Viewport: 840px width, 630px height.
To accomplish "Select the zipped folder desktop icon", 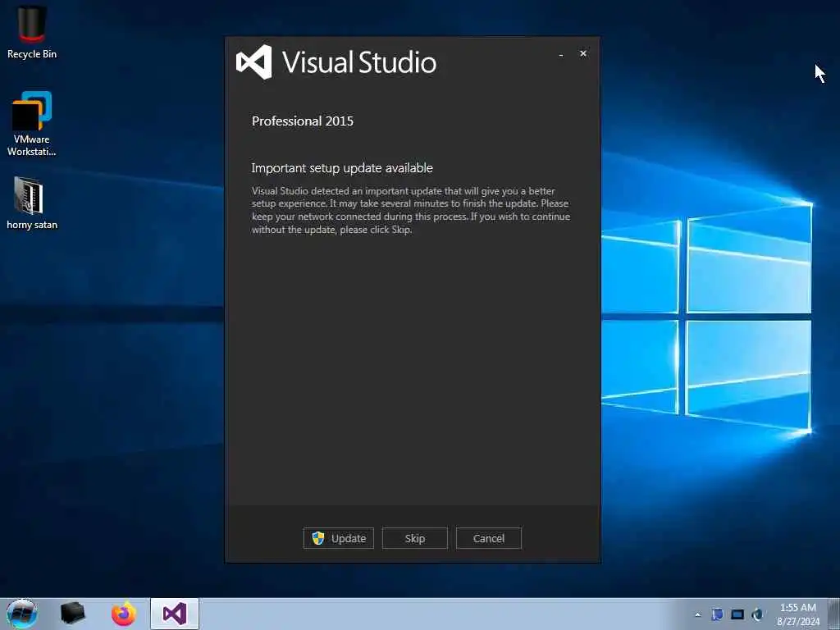I will [32, 203].
